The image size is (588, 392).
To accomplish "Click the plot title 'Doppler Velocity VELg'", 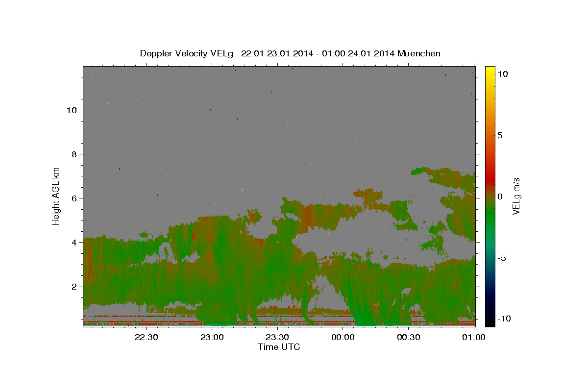I will 187,53.
